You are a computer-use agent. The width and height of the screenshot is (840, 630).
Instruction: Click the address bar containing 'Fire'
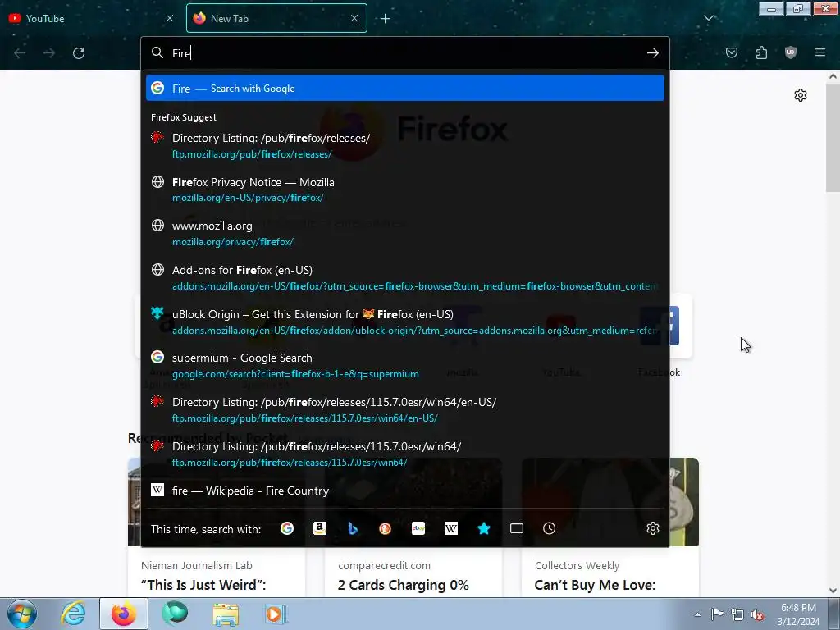pyautogui.click(x=404, y=53)
